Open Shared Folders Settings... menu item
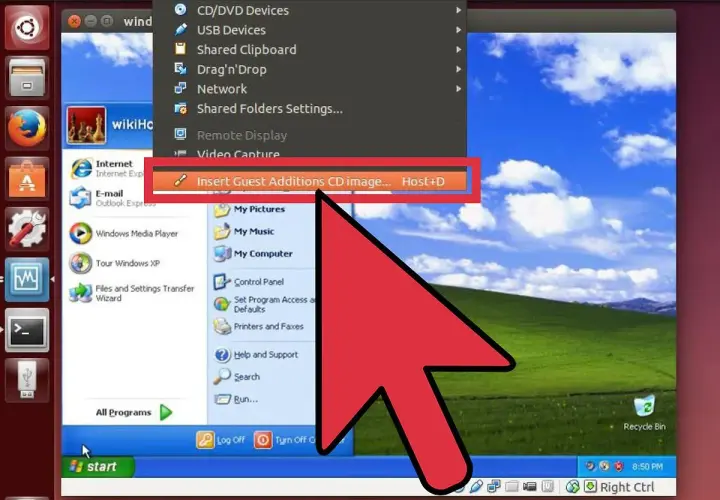Viewport: 720px width, 500px height. coord(310,109)
